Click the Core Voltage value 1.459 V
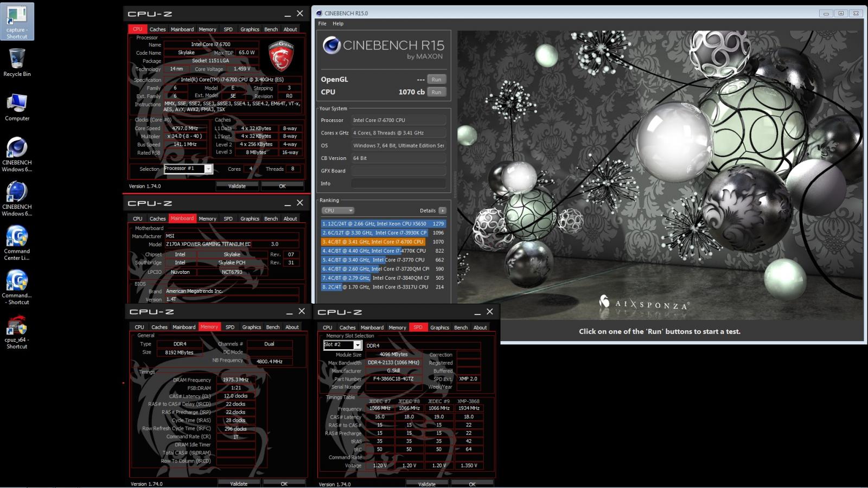 tap(242, 69)
